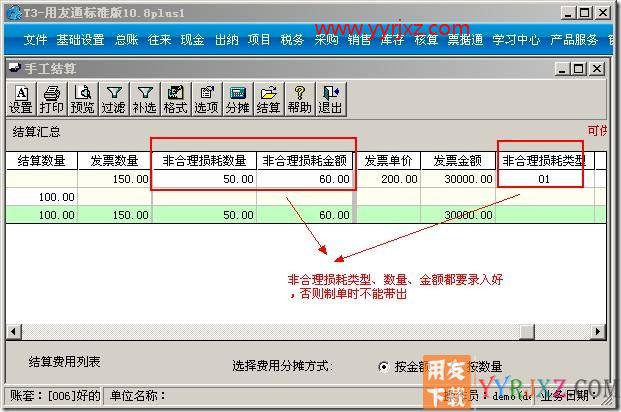Click the 分摊 (Apportion) toolbar icon
The height and width of the screenshot is (412, 621).
click(x=237, y=99)
